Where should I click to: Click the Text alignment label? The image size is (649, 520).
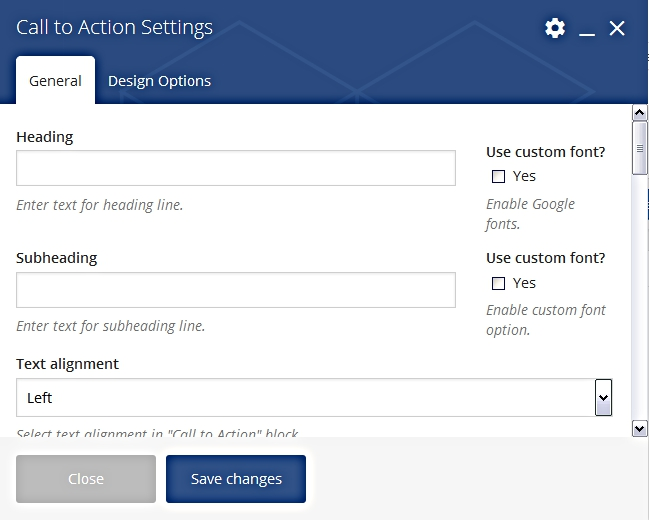[x=67, y=364]
